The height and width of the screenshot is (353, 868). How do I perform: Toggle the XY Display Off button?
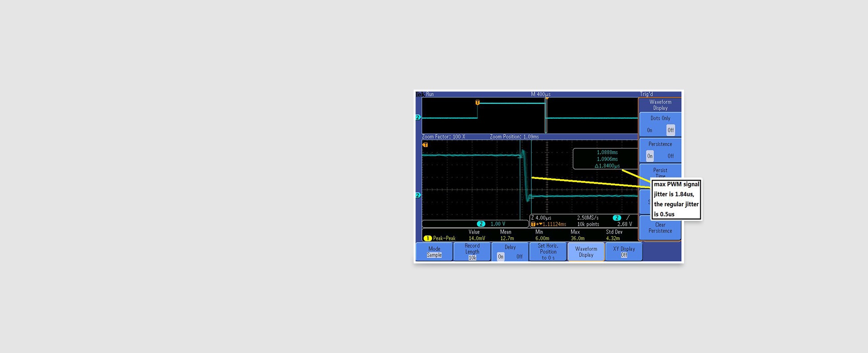(624, 252)
